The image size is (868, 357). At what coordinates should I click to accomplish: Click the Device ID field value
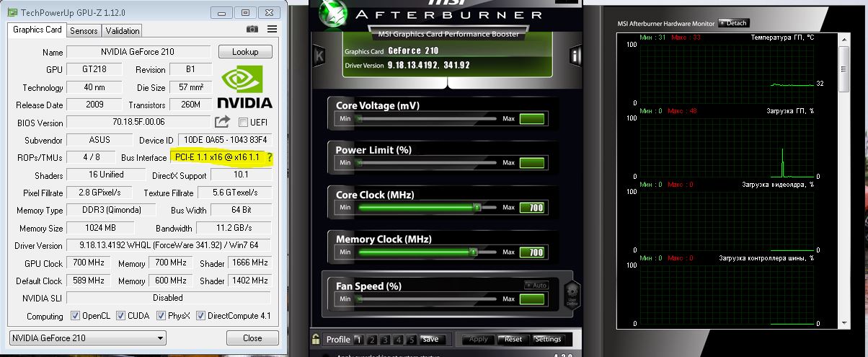tap(225, 140)
